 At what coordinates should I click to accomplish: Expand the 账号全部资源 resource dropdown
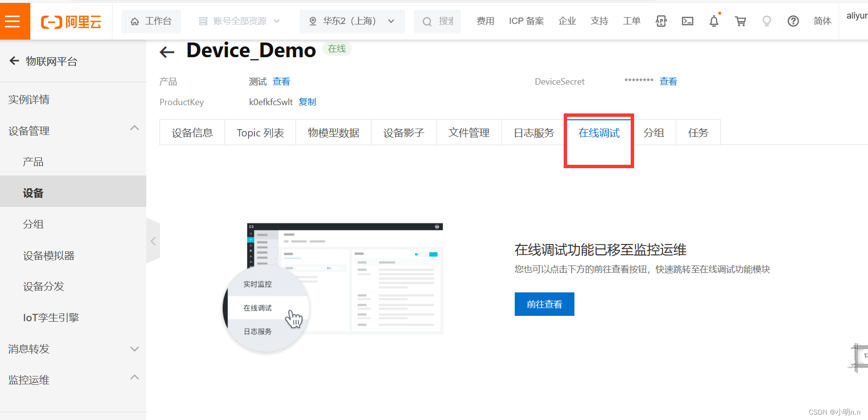[239, 22]
